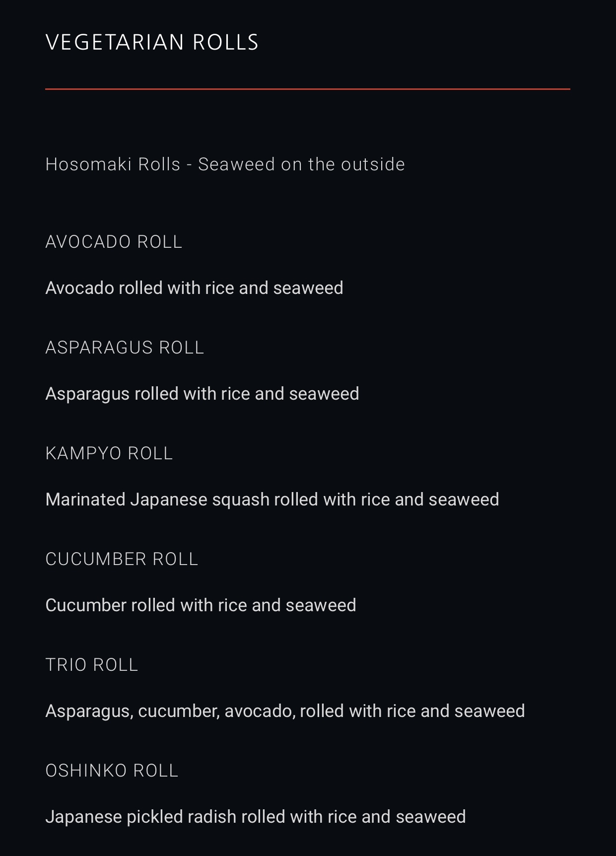
Task: Click the red divider line under heading
Action: coord(308,89)
